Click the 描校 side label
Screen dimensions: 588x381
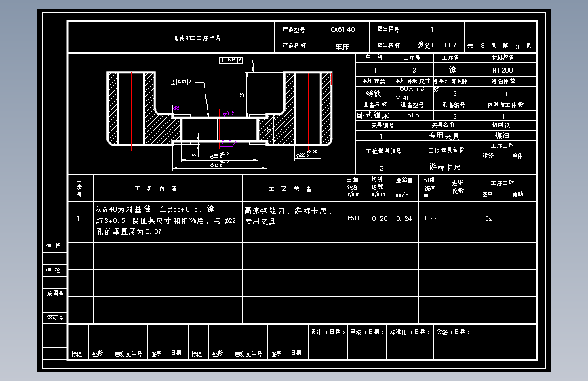click(x=54, y=270)
